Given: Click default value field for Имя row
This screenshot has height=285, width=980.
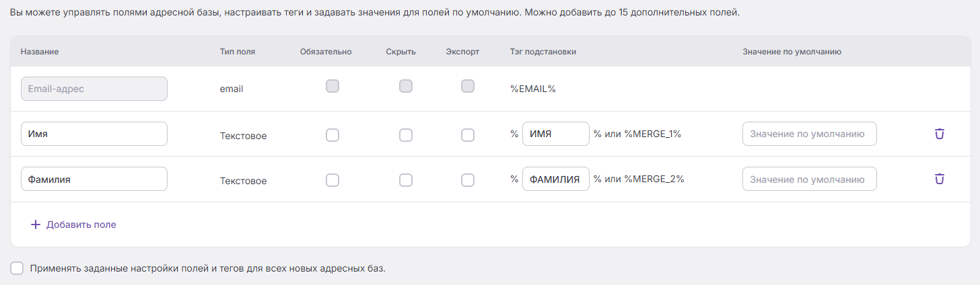Looking at the screenshot, I should tap(810, 134).
